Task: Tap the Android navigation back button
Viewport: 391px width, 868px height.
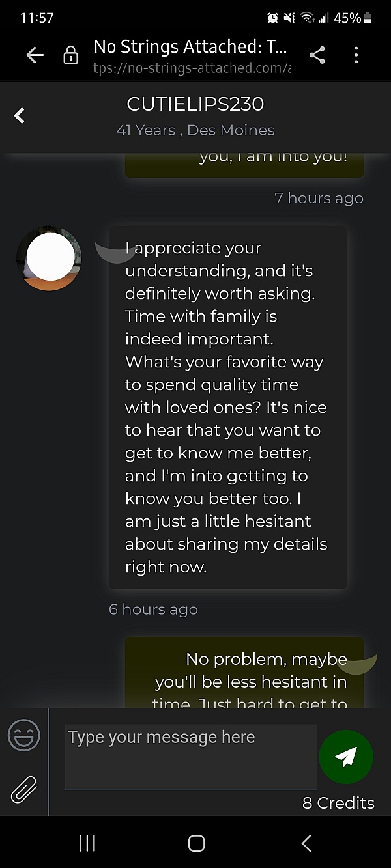Action: point(306,843)
